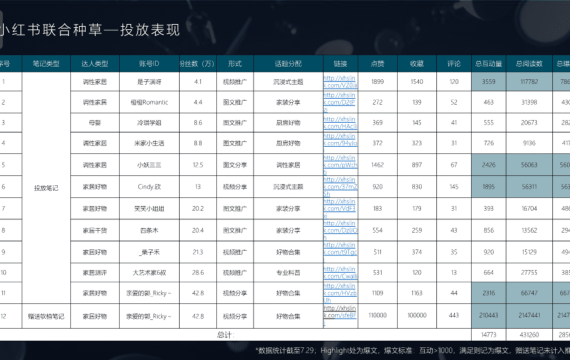Click the highlighted 210443 interactions cell
The image size is (570, 360).
pos(489,316)
